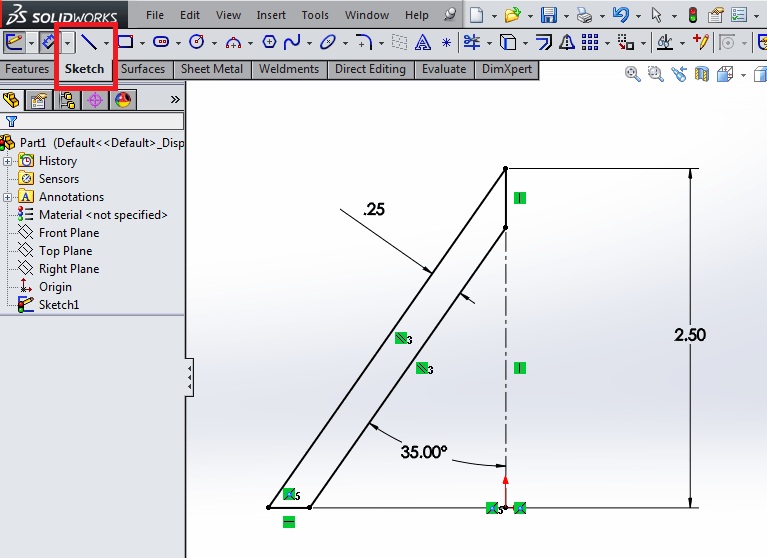Expand the History tree node
Image resolution: width=767 pixels, height=558 pixels.
8,161
